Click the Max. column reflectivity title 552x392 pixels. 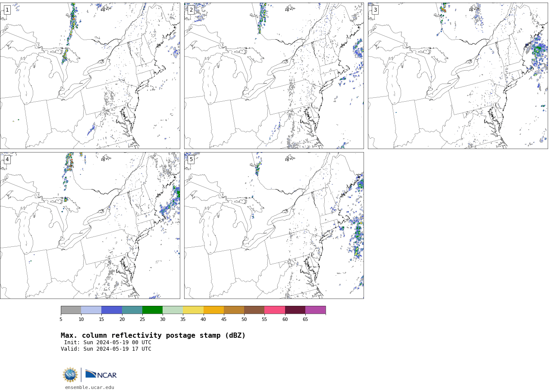tap(153, 336)
